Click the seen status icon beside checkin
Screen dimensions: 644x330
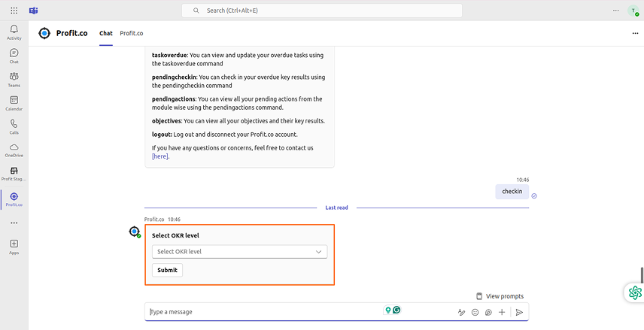point(534,195)
